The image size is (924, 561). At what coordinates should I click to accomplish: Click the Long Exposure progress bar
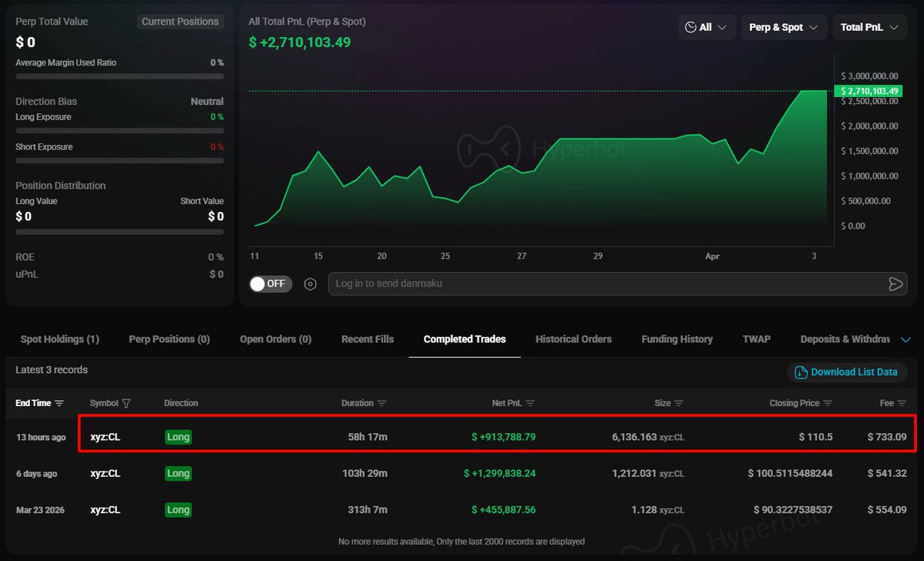click(119, 131)
